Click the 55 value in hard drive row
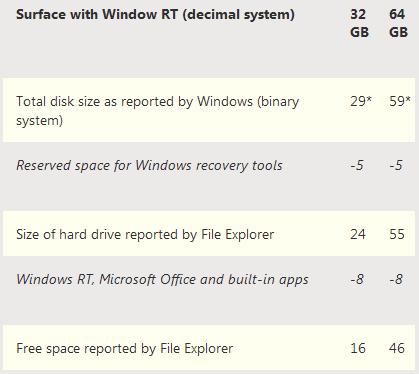419x374 pixels. click(x=397, y=234)
